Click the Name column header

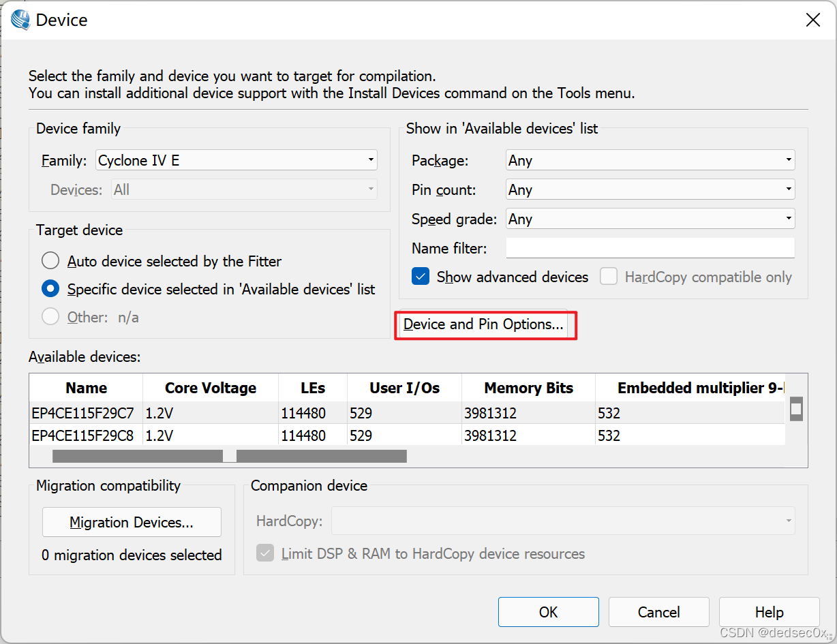[x=87, y=388]
